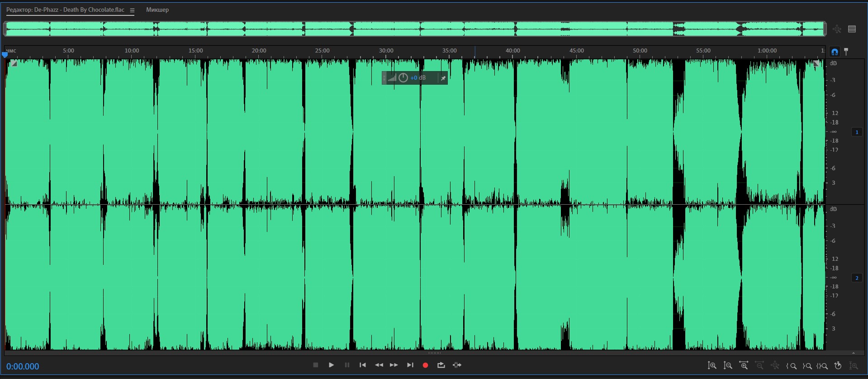Click Zoom In Amplitude icon
This screenshot has width=868, height=379.
712,365
